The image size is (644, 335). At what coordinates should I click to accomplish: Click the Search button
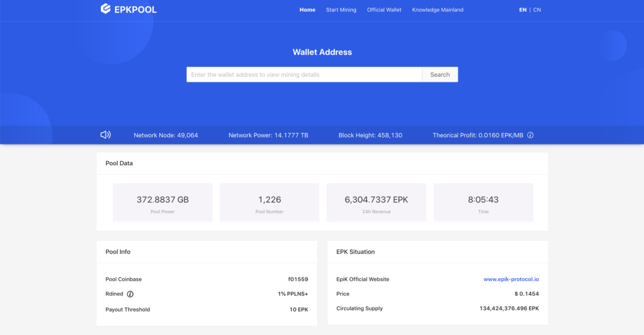pyautogui.click(x=440, y=75)
